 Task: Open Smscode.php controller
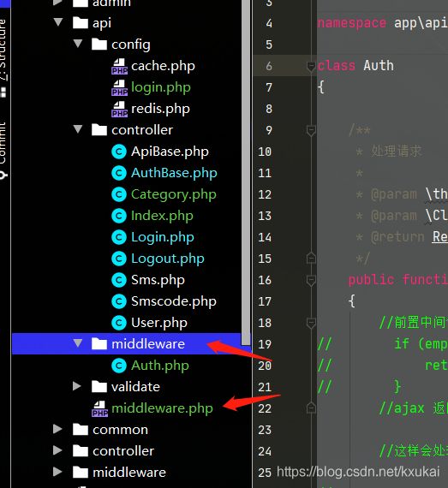point(174,301)
